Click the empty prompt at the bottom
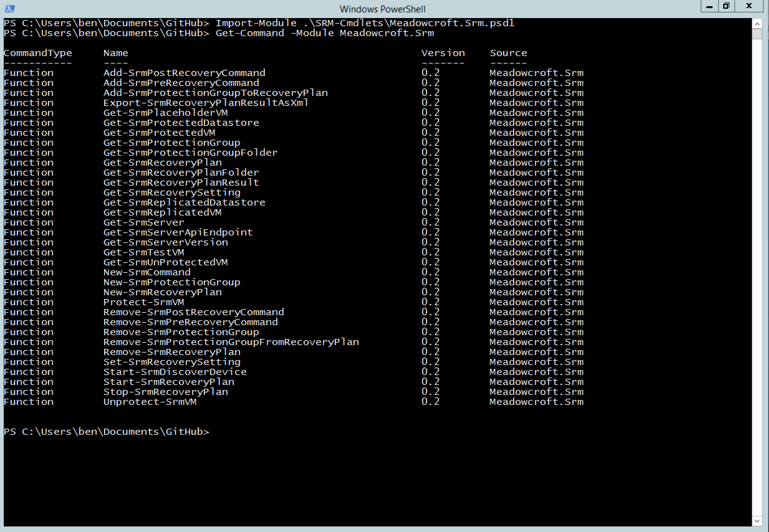The height and width of the screenshot is (532, 769). [x=106, y=432]
